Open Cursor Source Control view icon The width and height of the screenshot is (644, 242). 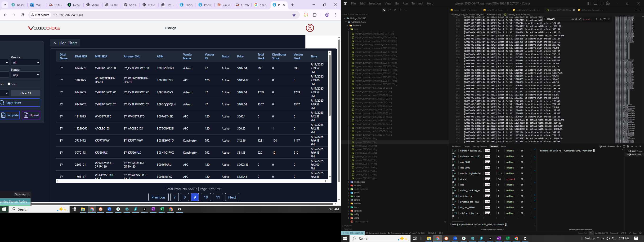pyautogui.click(x=394, y=10)
